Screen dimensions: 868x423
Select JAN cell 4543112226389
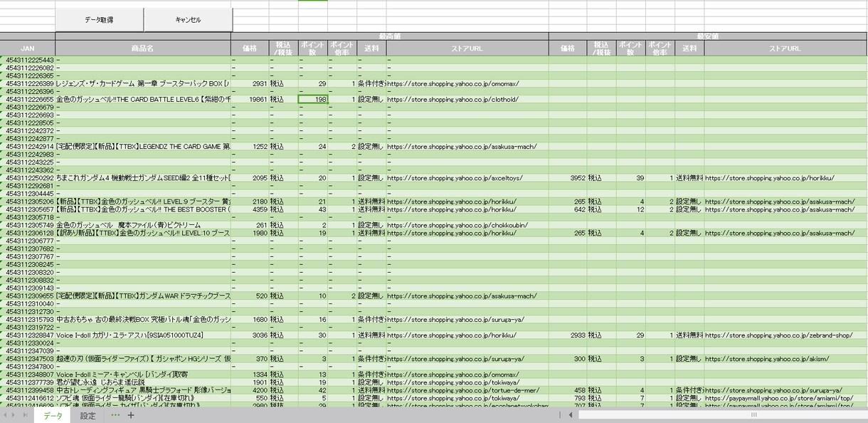[x=28, y=83]
